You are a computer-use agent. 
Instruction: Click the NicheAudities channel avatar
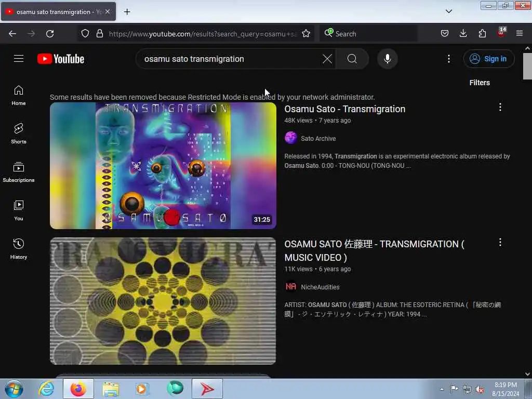(291, 287)
